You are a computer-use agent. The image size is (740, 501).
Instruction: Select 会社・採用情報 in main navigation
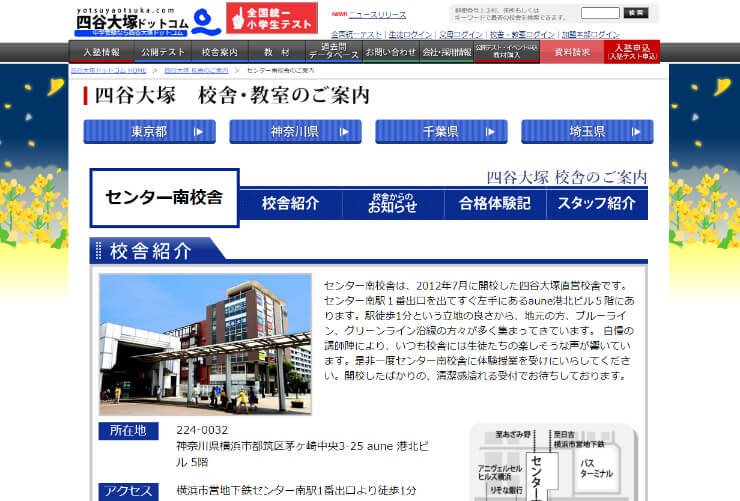coord(446,52)
